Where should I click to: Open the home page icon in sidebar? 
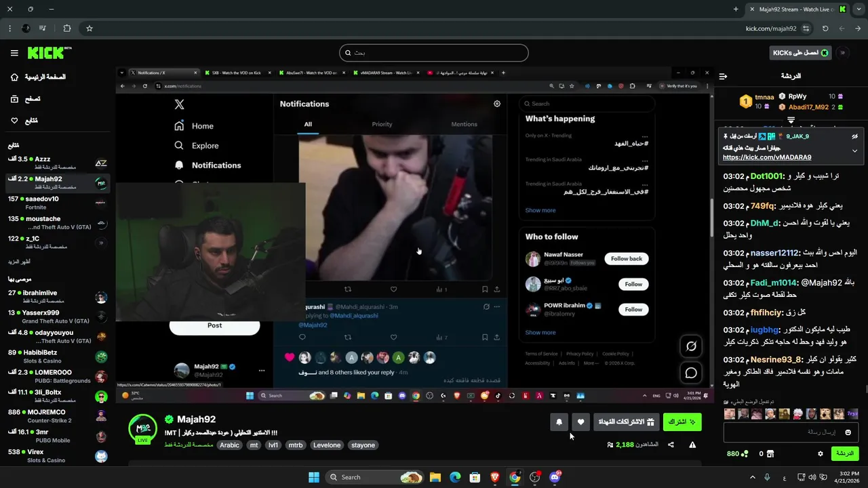click(14, 77)
